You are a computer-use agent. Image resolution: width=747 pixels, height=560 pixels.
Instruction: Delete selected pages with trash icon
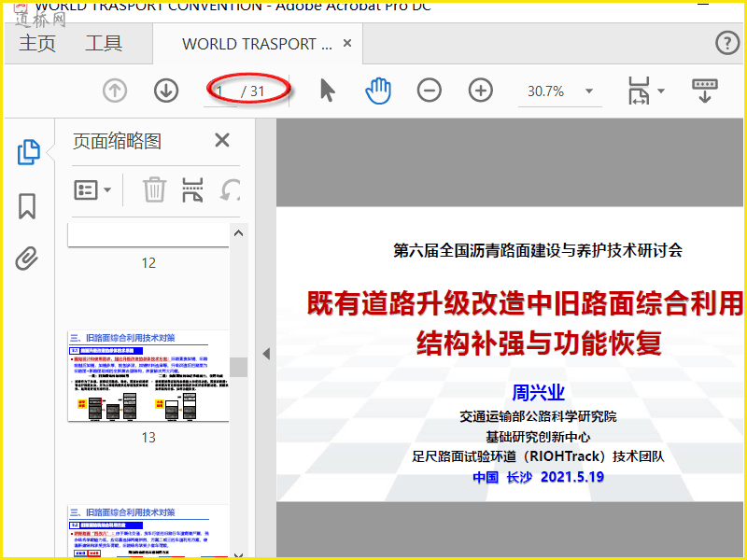coord(154,190)
